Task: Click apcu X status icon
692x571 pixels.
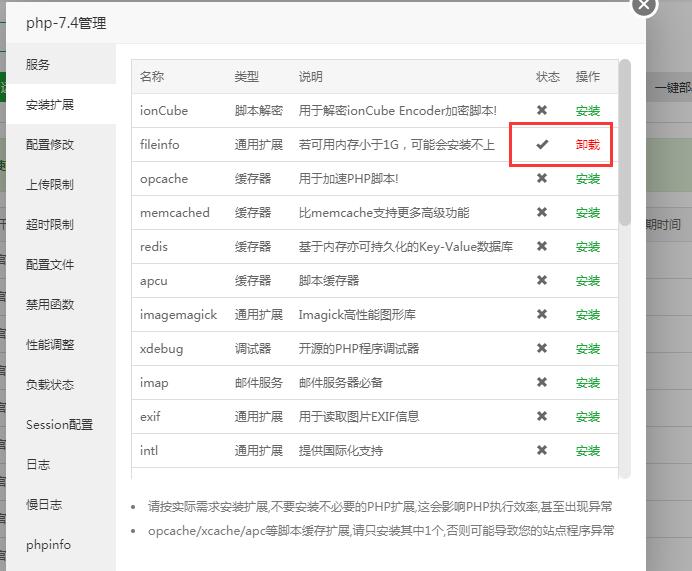Action: click(542, 280)
